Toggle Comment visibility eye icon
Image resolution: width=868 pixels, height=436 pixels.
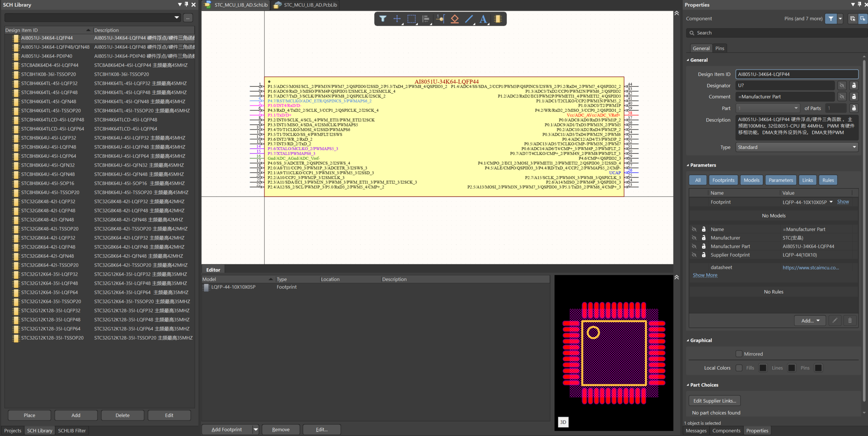tap(842, 97)
